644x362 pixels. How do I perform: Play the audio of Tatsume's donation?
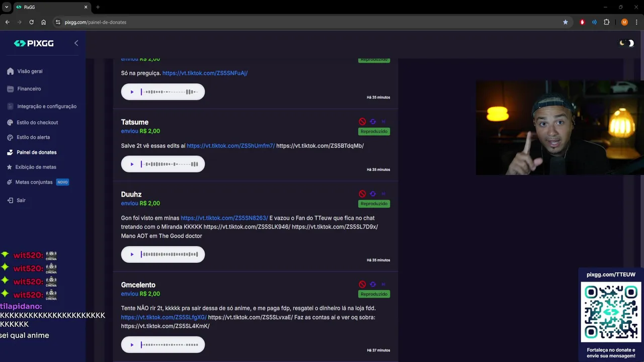[x=132, y=164]
